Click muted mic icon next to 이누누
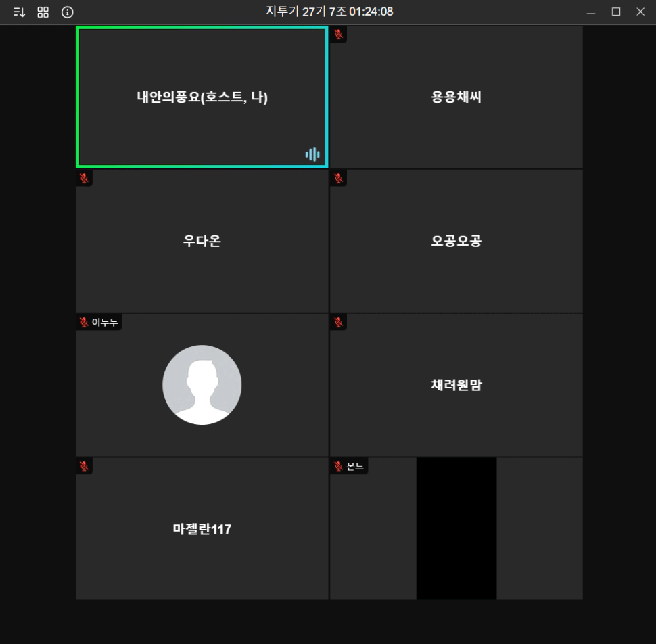Viewport: 656px width, 644px height. point(84,322)
